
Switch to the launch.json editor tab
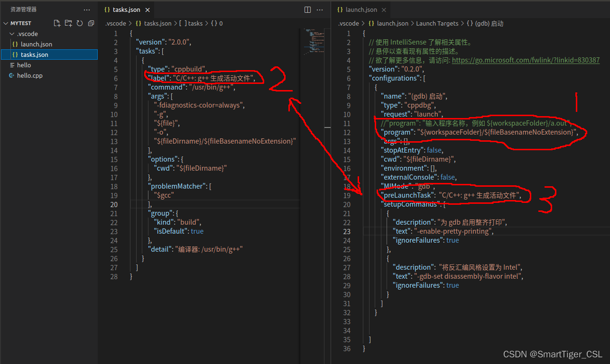click(x=361, y=10)
